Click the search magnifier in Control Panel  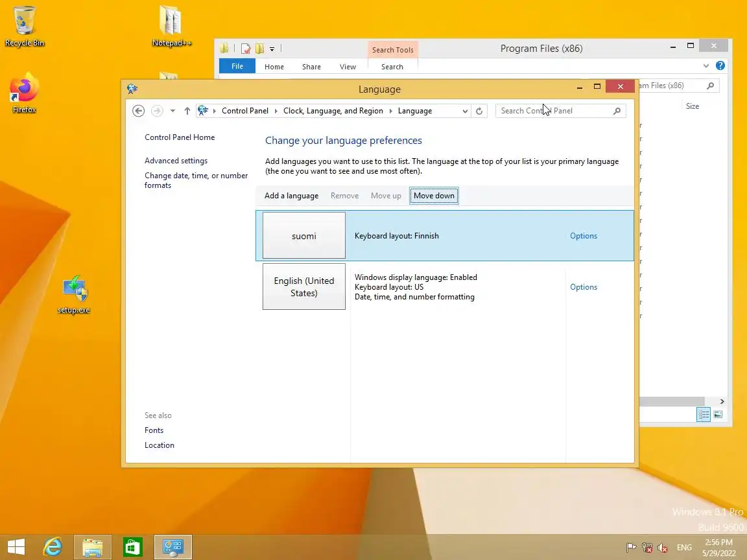[x=617, y=111]
